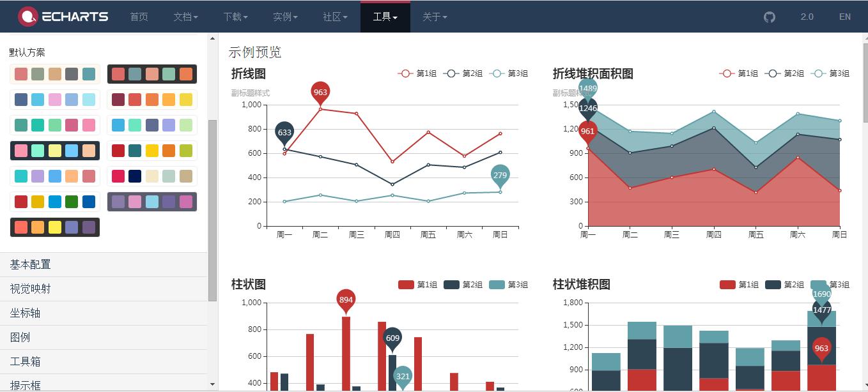Viewport: 868px width, 392px height.
Task: Expand the 实例 dropdown
Action: pyautogui.click(x=284, y=17)
